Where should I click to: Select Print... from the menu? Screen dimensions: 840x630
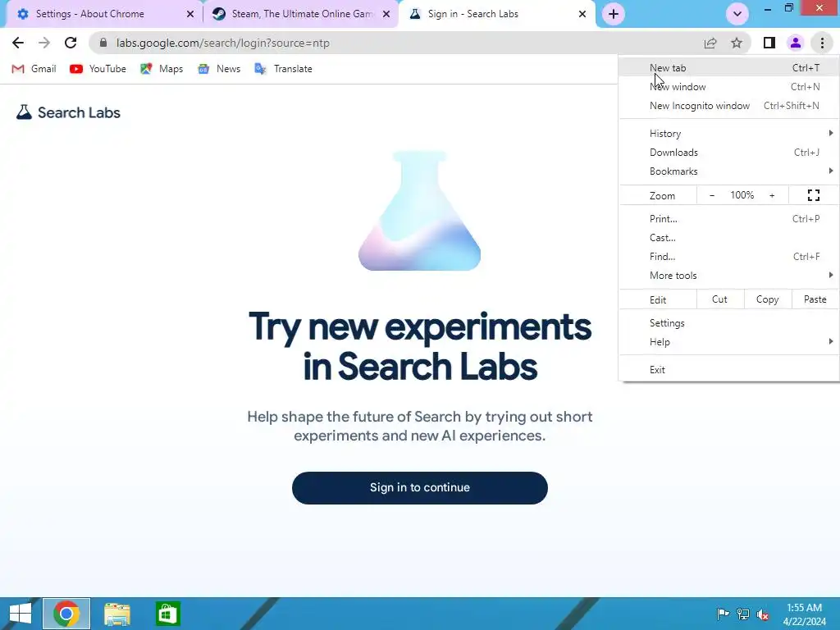pyautogui.click(x=728, y=218)
